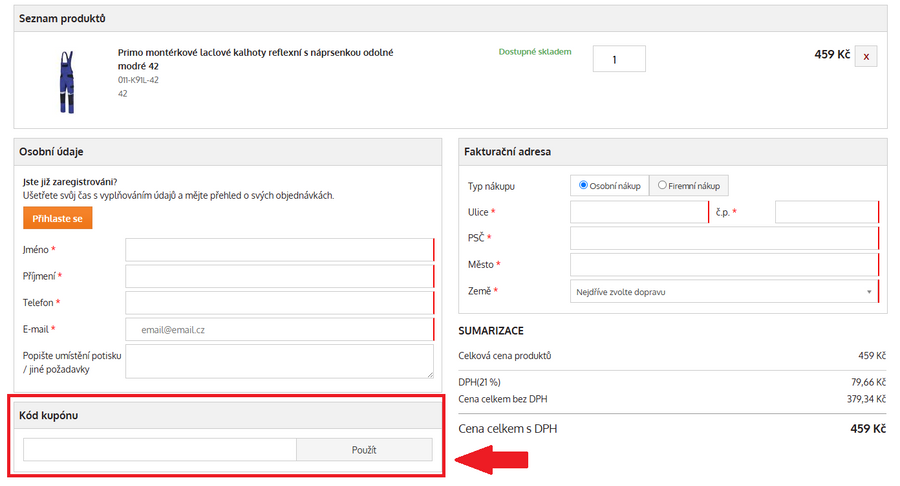
Task: Click the č.p. house number field
Action: [x=826, y=212]
